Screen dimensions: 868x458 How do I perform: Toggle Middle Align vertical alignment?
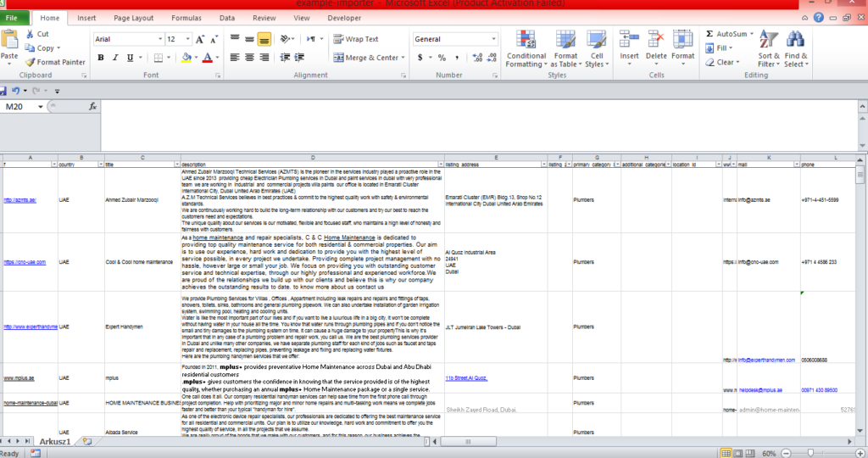[x=250, y=39]
